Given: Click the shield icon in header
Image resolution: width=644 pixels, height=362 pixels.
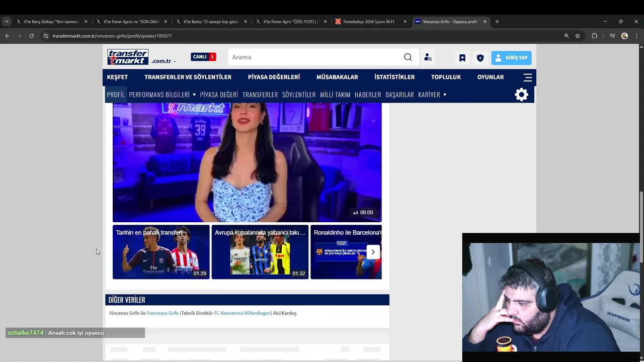Looking at the screenshot, I should coord(480,58).
